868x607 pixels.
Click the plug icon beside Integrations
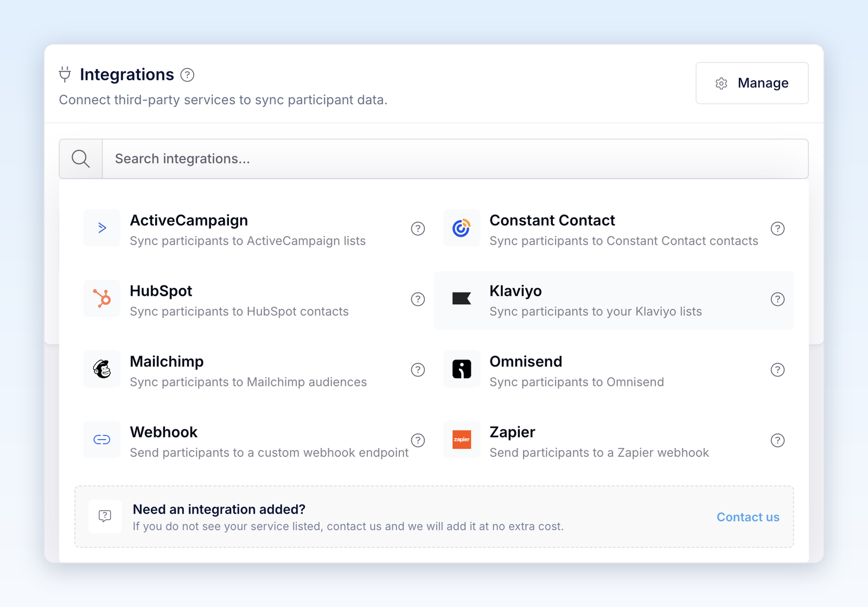click(x=65, y=74)
